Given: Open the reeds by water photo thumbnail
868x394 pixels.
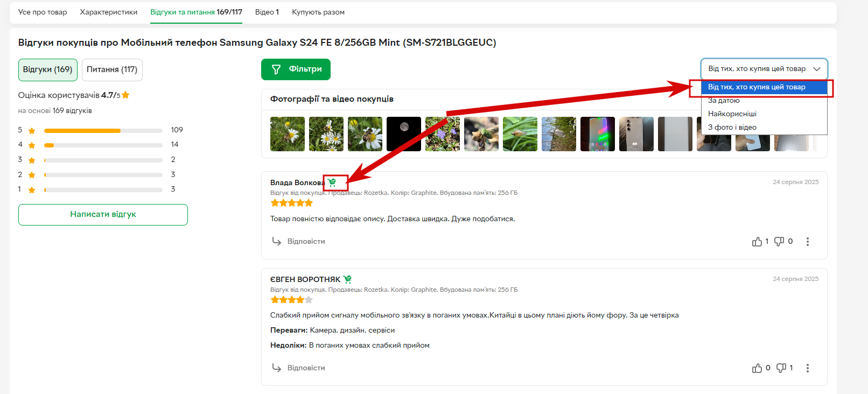Looking at the screenshot, I should click(559, 134).
